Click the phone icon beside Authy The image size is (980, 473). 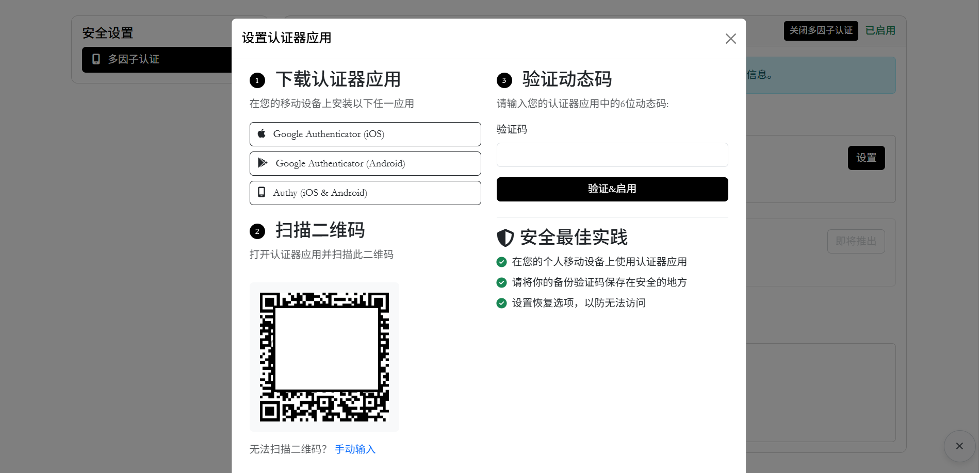262,192
